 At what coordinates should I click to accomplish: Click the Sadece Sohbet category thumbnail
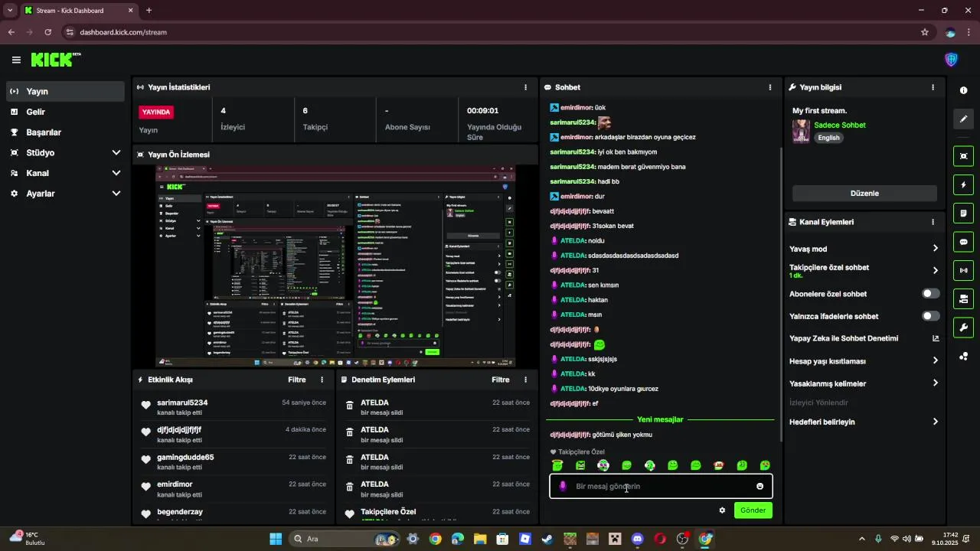pos(801,131)
